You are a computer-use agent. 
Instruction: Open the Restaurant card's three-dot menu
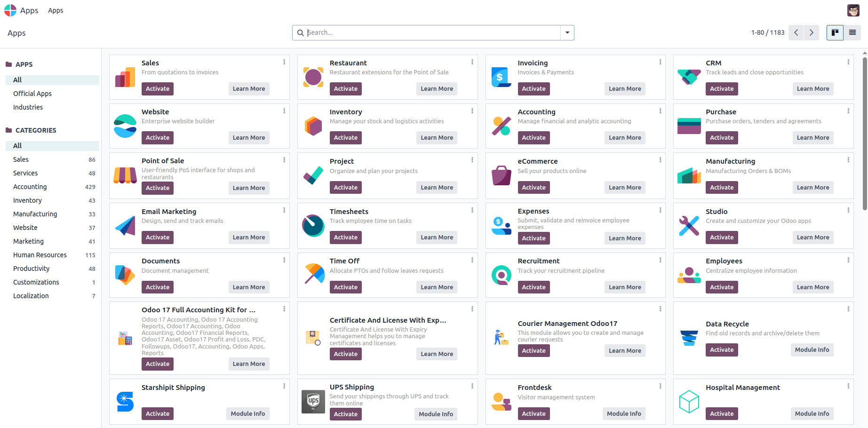[x=472, y=62]
